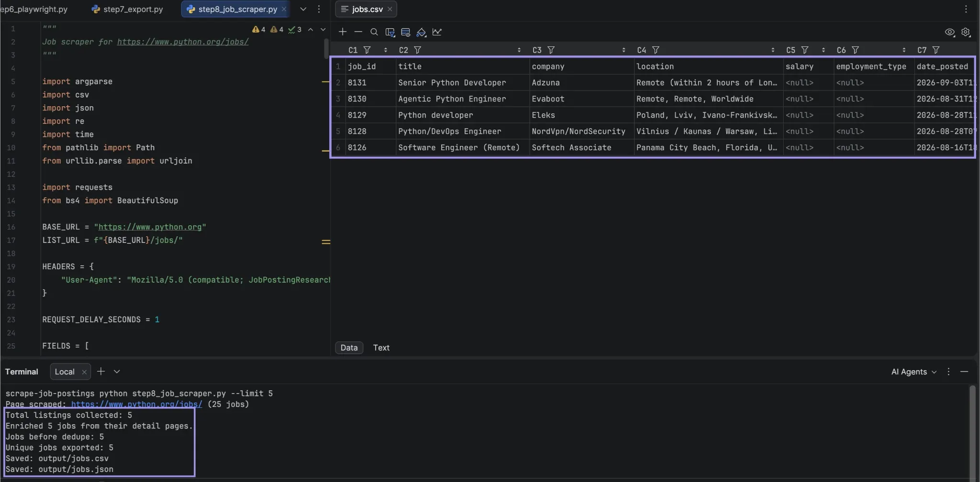Open the scraped page link in terminal
This screenshot has height=482, width=980.
(136, 405)
